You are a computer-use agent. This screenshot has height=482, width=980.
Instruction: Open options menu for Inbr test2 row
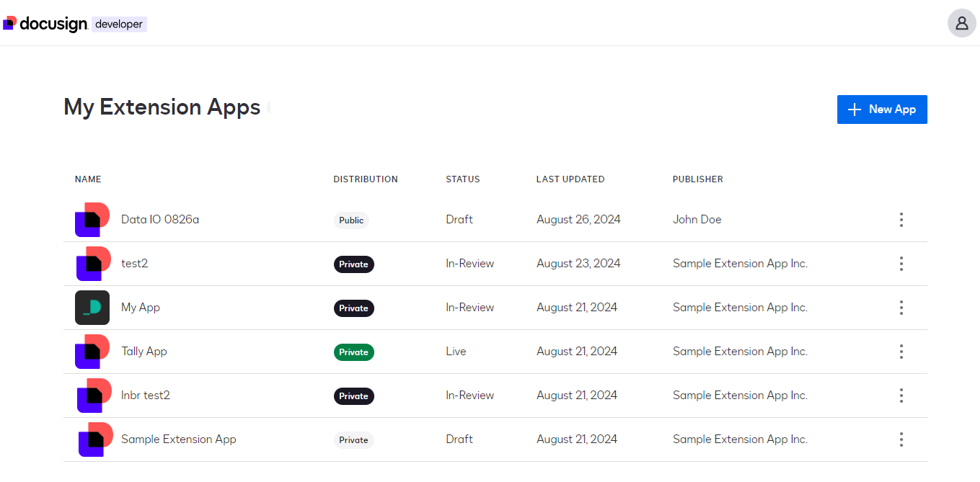[901, 396]
